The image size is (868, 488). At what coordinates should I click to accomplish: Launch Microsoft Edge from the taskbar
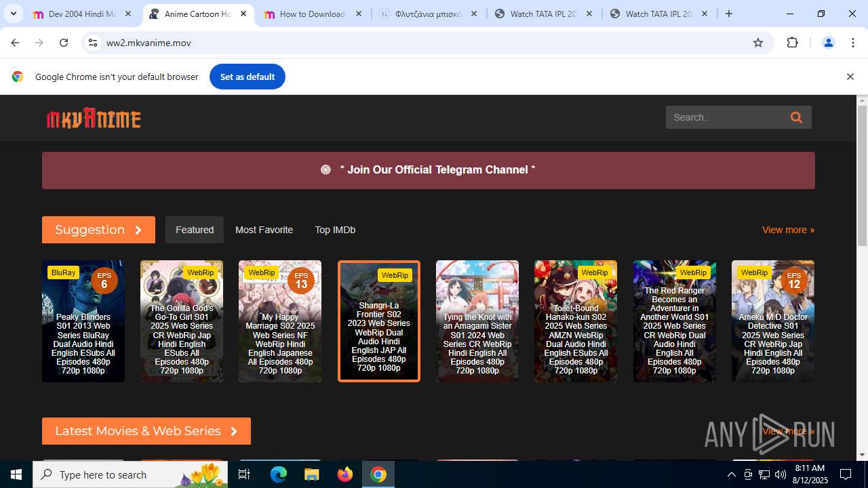coord(279,474)
